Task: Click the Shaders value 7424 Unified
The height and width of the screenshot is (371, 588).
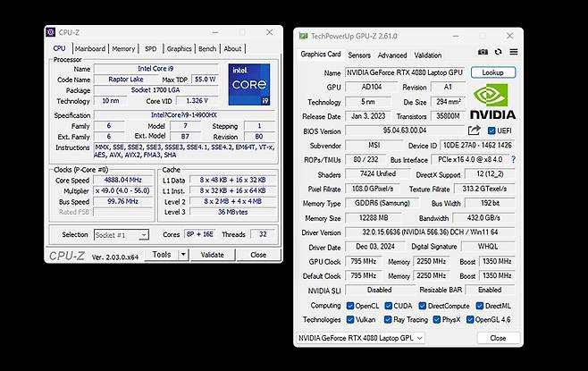Action: point(378,174)
